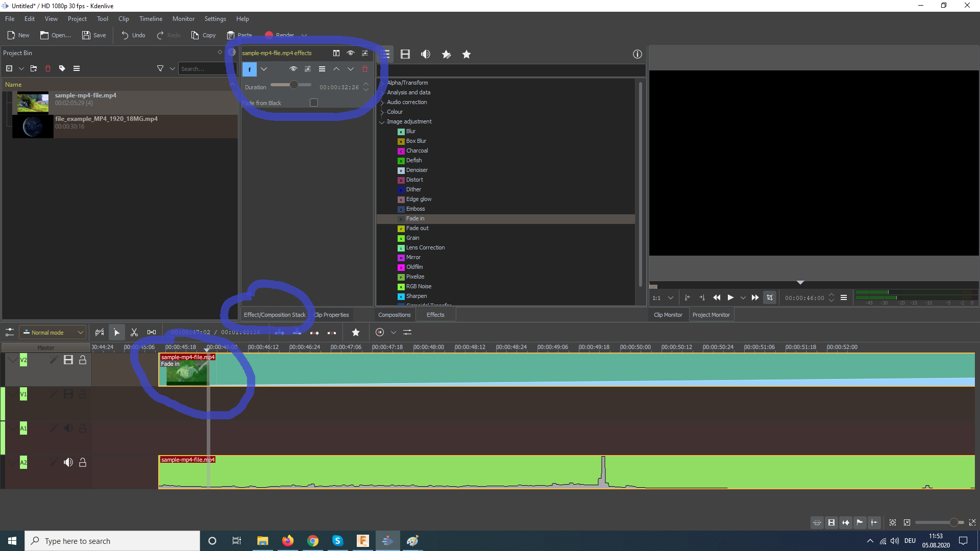This screenshot has width=980, height=551.
Task: Select the spacer tool
Action: 152,332
